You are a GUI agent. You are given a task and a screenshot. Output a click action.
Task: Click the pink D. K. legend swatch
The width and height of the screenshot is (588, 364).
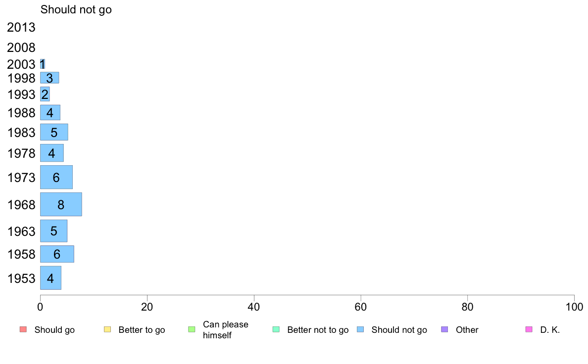tap(529, 329)
